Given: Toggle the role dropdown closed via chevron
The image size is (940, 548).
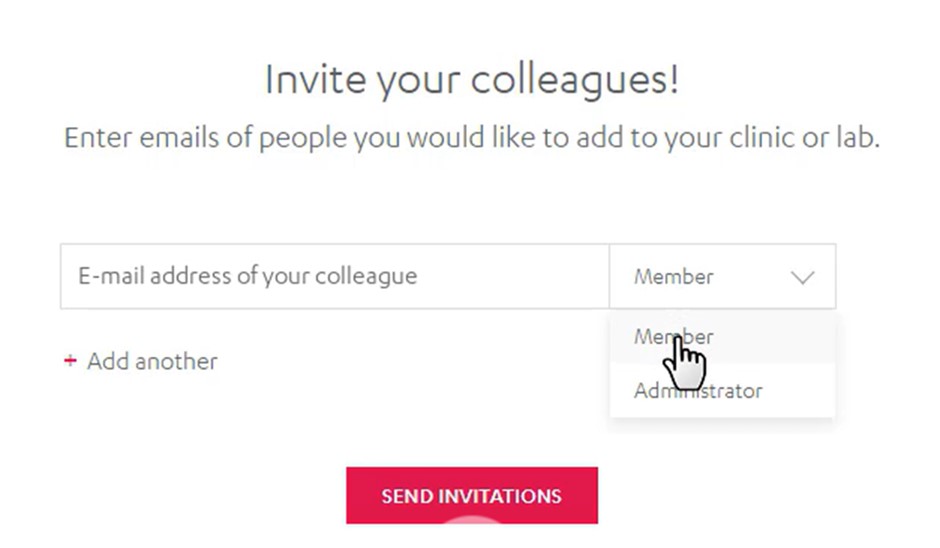Looking at the screenshot, I should pyautogui.click(x=803, y=277).
